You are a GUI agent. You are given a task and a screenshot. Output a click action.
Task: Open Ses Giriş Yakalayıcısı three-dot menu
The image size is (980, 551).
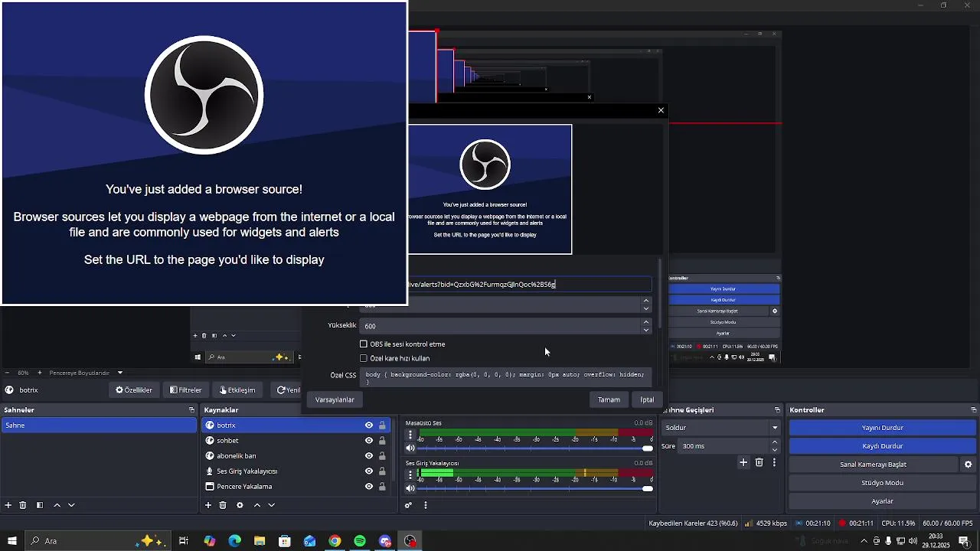pos(410,474)
